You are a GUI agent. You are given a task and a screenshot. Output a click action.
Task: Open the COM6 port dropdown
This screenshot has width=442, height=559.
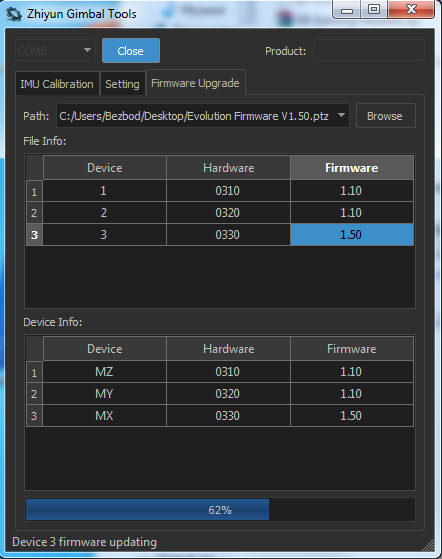click(x=55, y=51)
